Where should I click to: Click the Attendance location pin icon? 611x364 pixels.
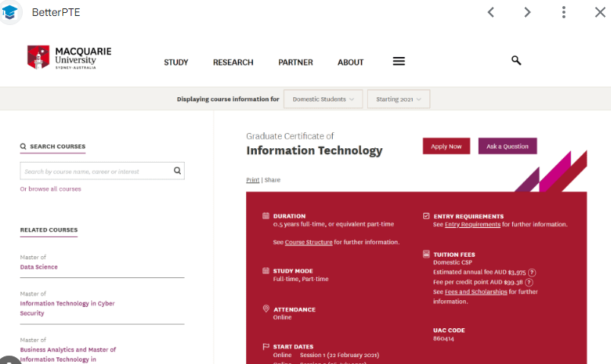pos(266,309)
